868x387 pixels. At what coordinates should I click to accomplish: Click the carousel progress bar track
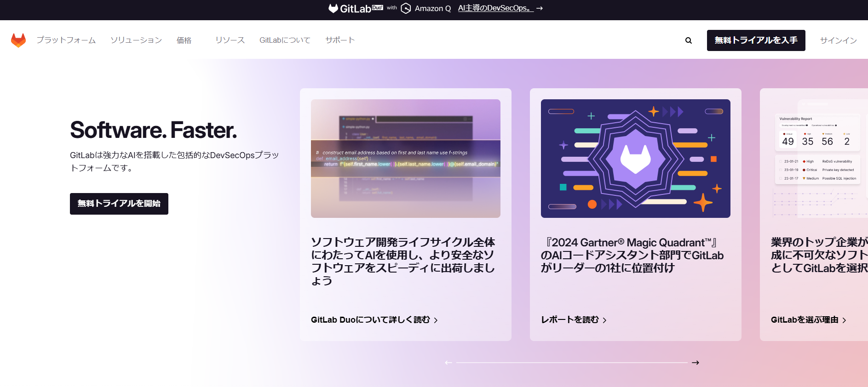click(x=572, y=363)
